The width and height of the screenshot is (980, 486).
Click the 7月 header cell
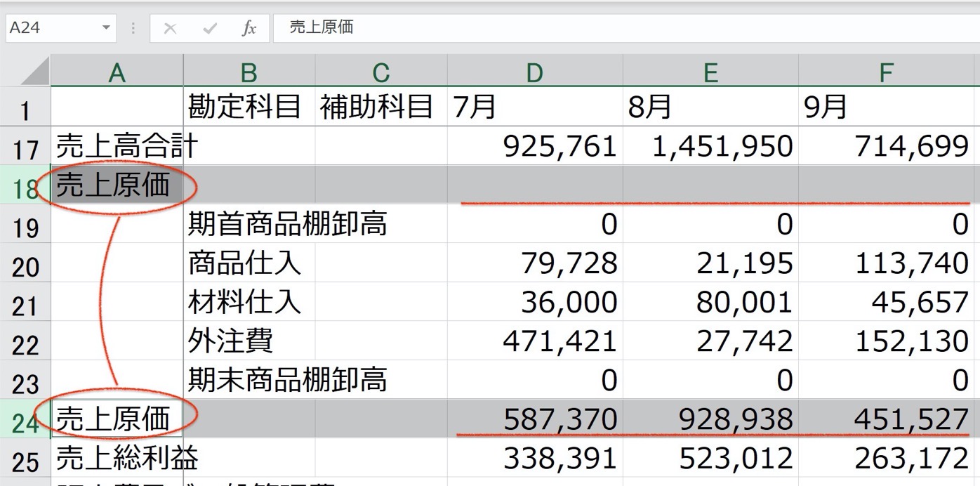click(535, 107)
